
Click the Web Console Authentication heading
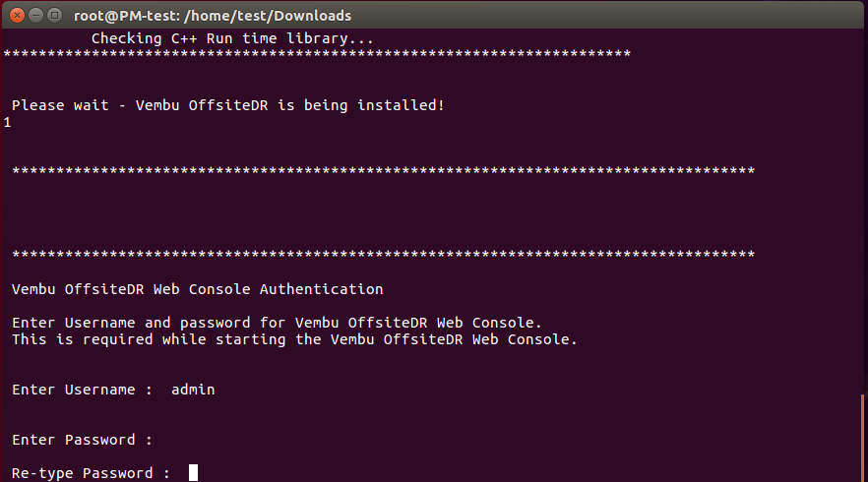[198, 289]
